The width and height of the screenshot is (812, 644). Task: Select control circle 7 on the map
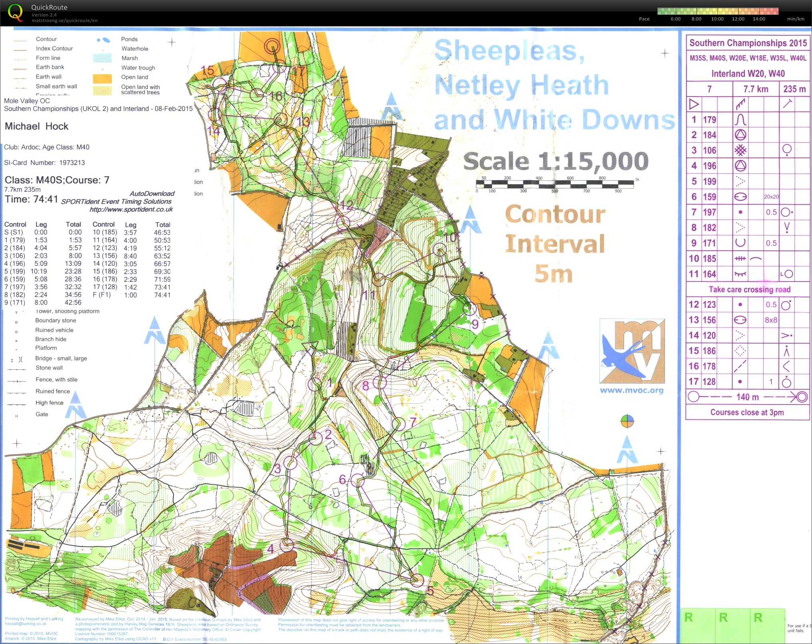tap(399, 424)
